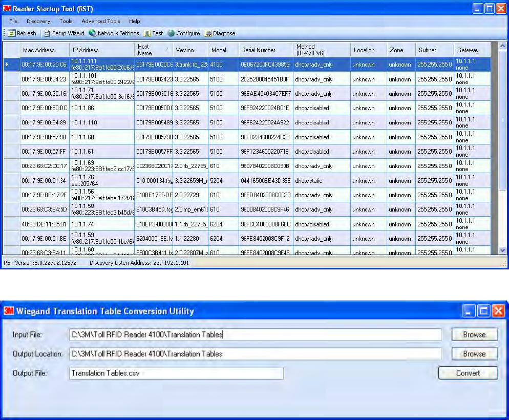Open the Setup Wizard from the toolbar
509x420 pixels.
64,33
